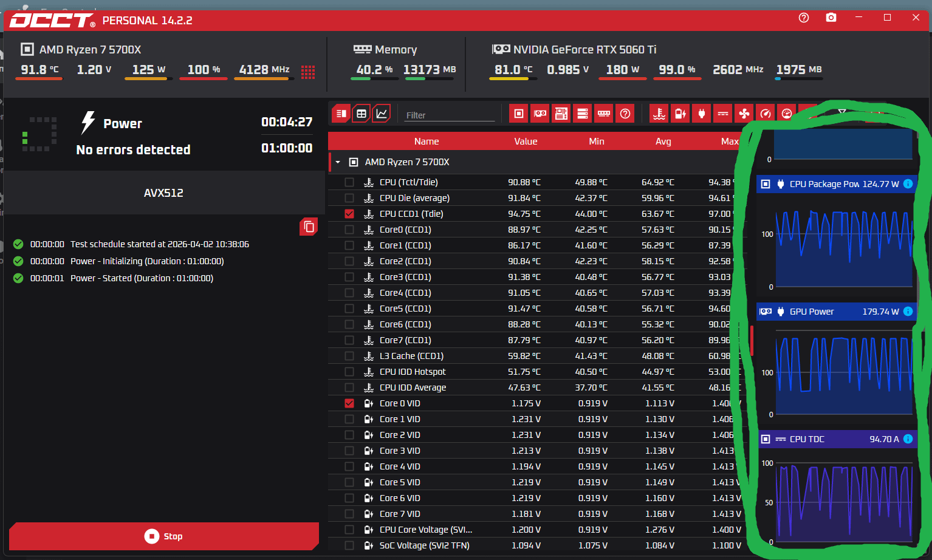Stop the running power test
This screenshot has width=932, height=560.
[x=164, y=536]
